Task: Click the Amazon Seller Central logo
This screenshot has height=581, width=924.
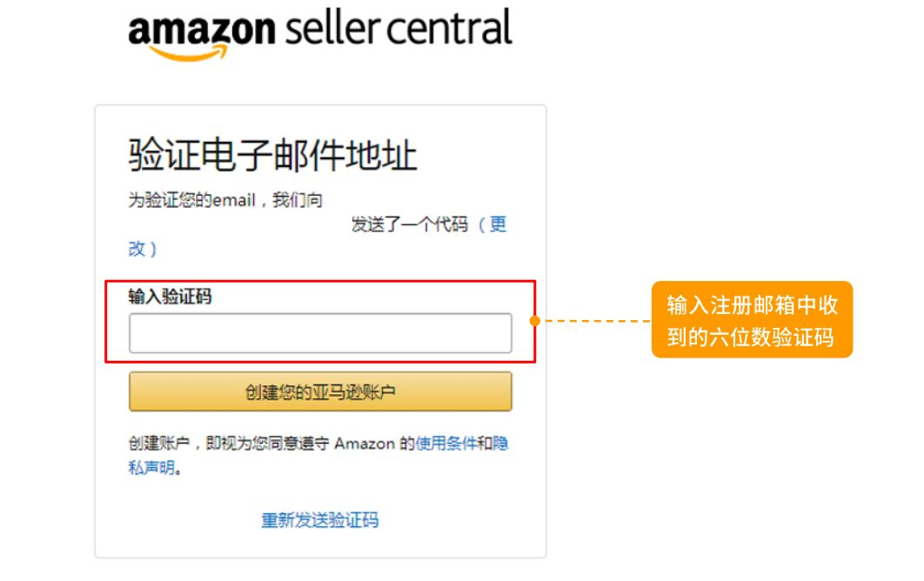Action: tap(319, 33)
